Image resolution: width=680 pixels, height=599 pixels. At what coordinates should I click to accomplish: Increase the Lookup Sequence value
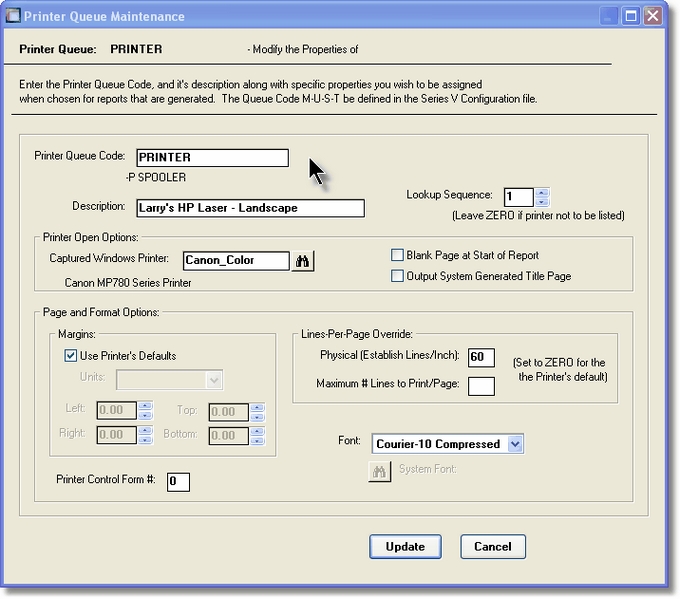542,193
